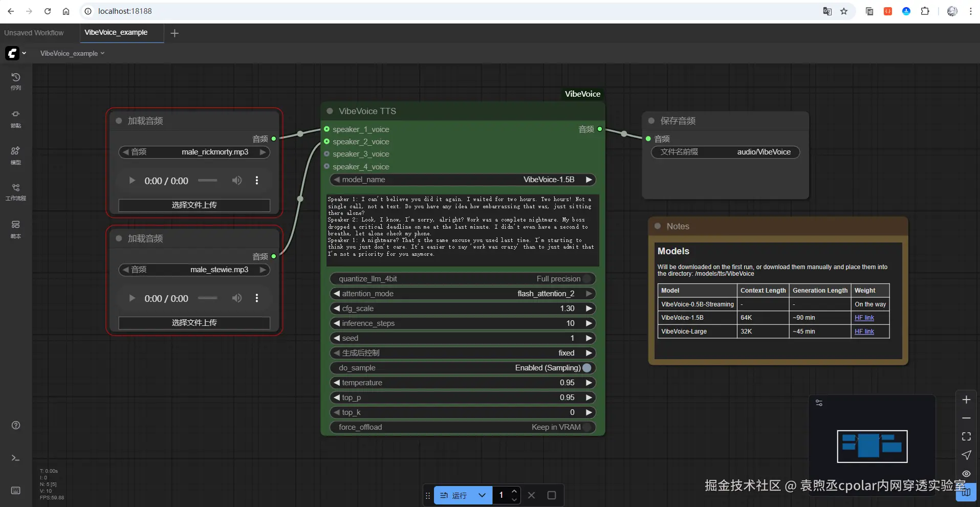Open the ComfyUI logo main menu

click(x=15, y=53)
